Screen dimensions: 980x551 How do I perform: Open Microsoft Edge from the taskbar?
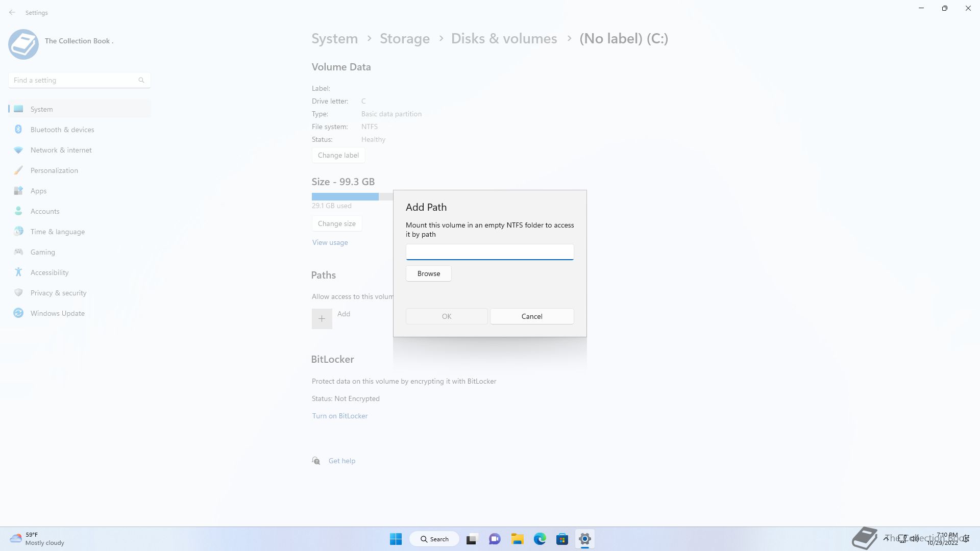click(540, 539)
